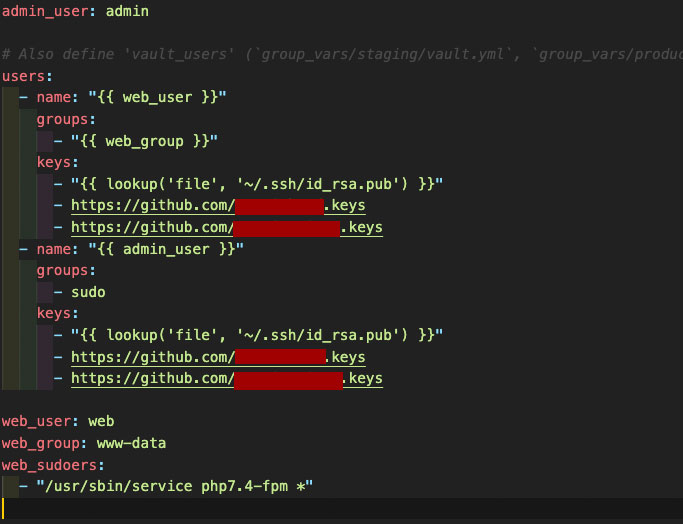Click the first lookup id_rsa.pub line
683x524 pixels.
click(248, 184)
